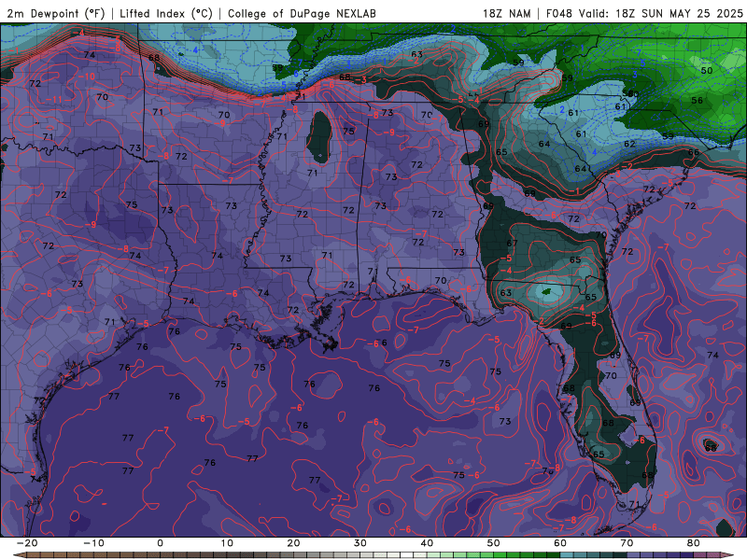Screen dimensions: 747x560
Task: Click the -20 label on the color scale
Action: (x=27, y=543)
